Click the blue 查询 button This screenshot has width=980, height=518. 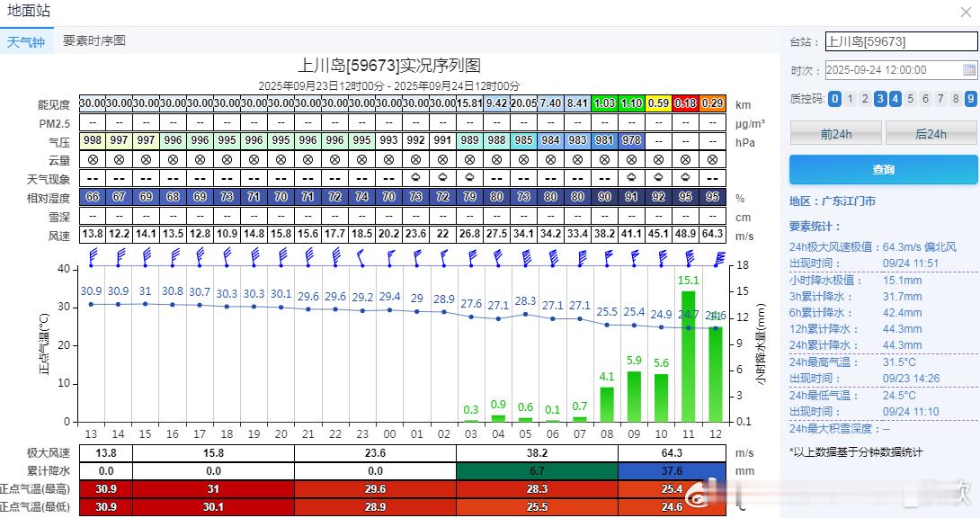coord(883,169)
